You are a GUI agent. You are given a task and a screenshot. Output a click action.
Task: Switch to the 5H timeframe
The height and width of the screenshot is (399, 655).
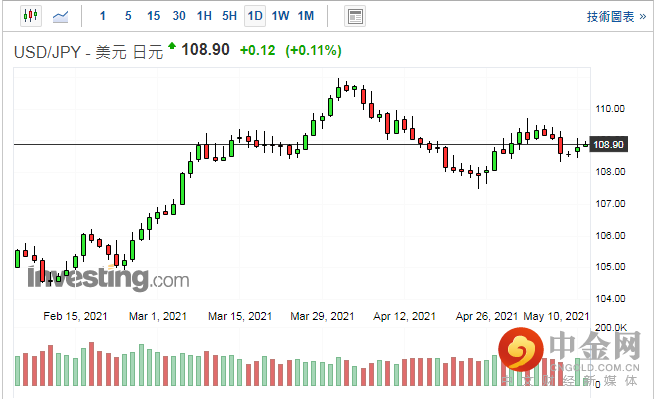[x=229, y=16]
